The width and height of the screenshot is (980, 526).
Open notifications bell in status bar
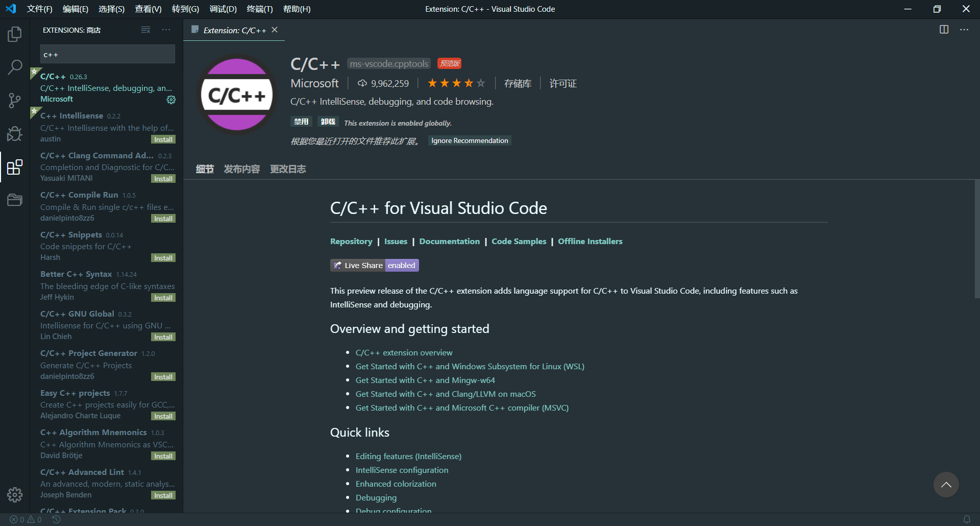click(966, 519)
